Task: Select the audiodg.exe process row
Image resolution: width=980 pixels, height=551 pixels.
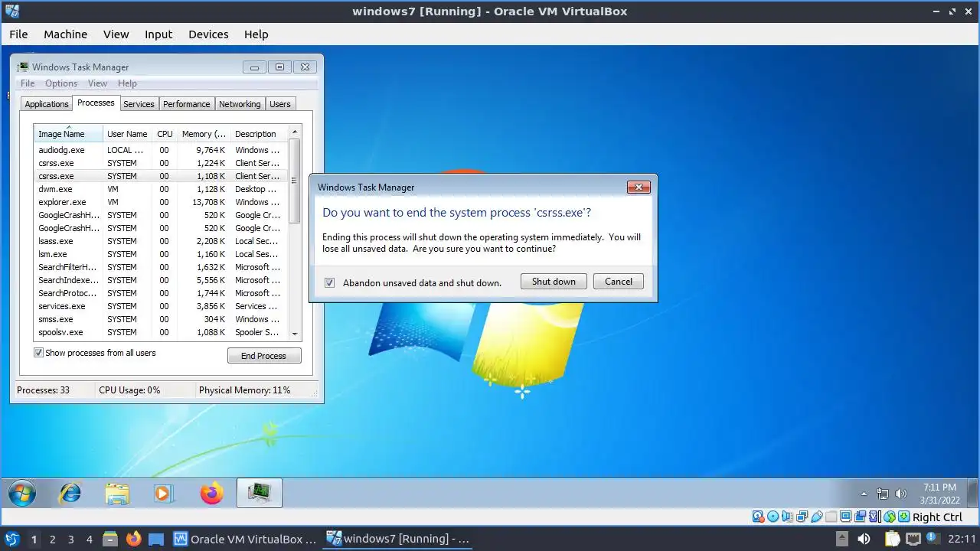Action: coord(161,150)
